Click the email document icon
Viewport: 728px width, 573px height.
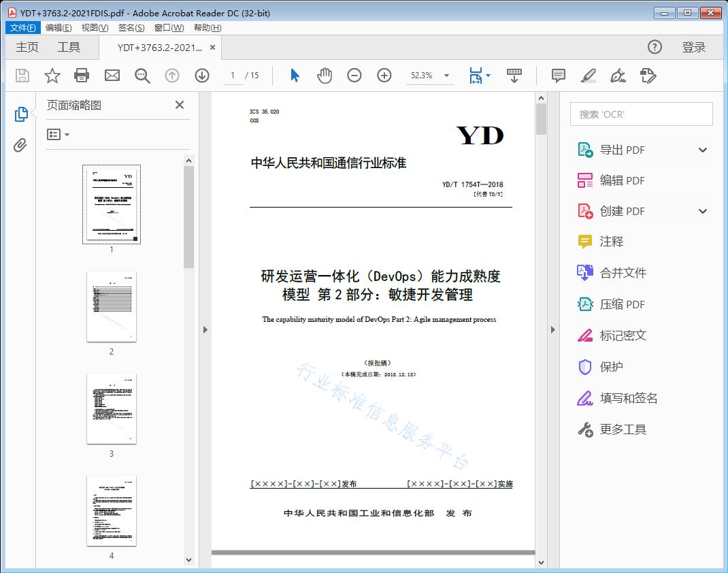pyautogui.click(x=112, y=76)
